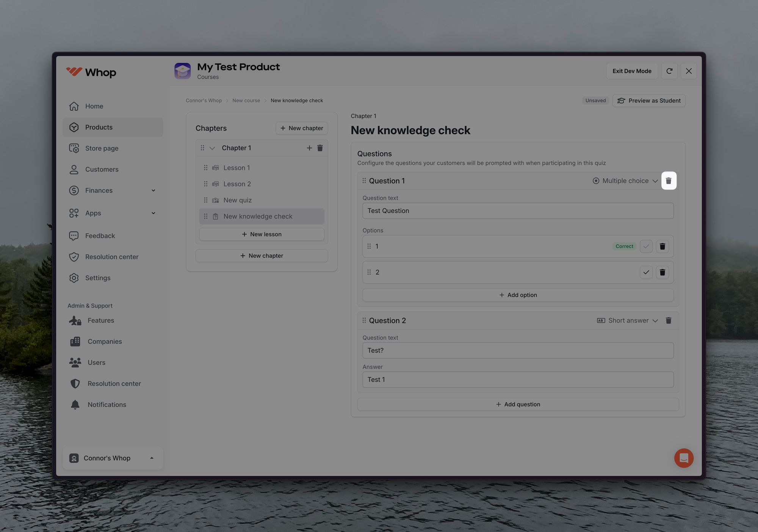Delete Question 1 with trash icon

tap(669, 181)
